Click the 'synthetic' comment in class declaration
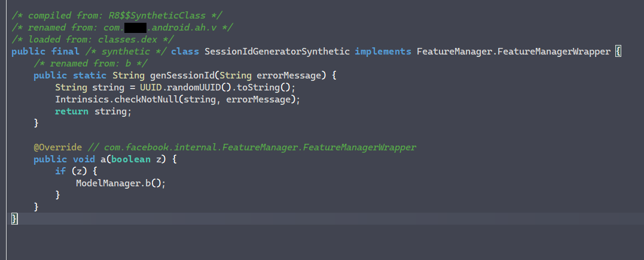This screenshot has width=644, height=260. (x=126, y=52)
